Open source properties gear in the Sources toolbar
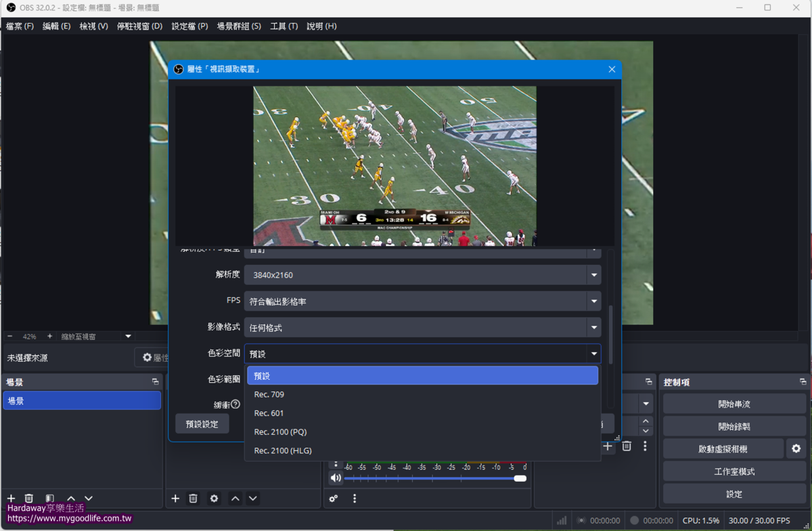Screen dimensions: 812x531 pos(214,498)
